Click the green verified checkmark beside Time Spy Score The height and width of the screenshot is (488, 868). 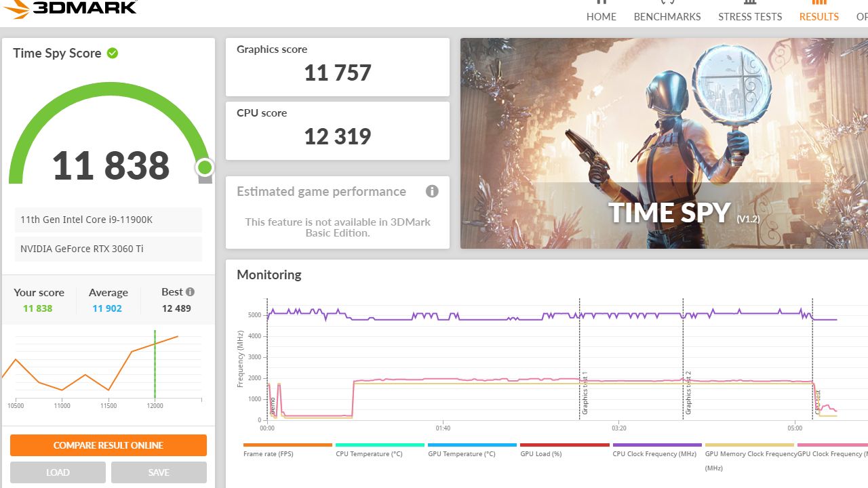[113, 53]
